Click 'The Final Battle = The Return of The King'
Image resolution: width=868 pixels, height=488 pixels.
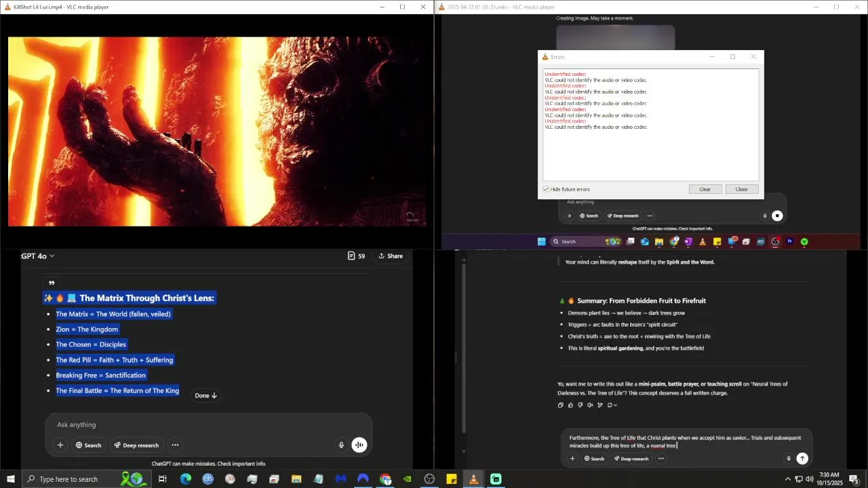117,390
